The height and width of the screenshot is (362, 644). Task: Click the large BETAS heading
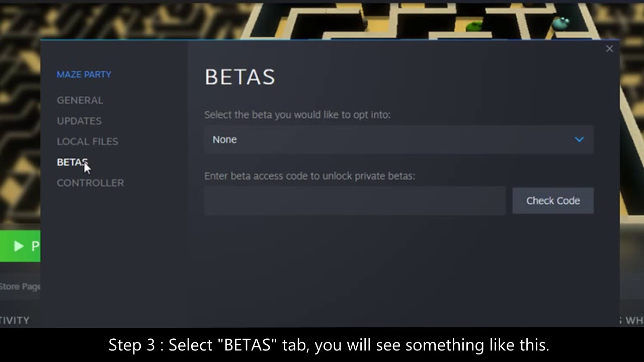tap(240, 77)
